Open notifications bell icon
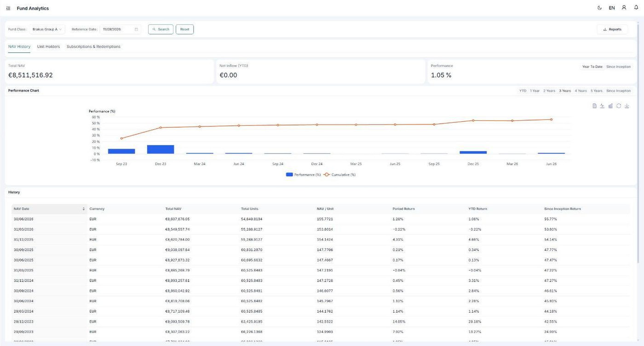 click(x=636, y=8)
